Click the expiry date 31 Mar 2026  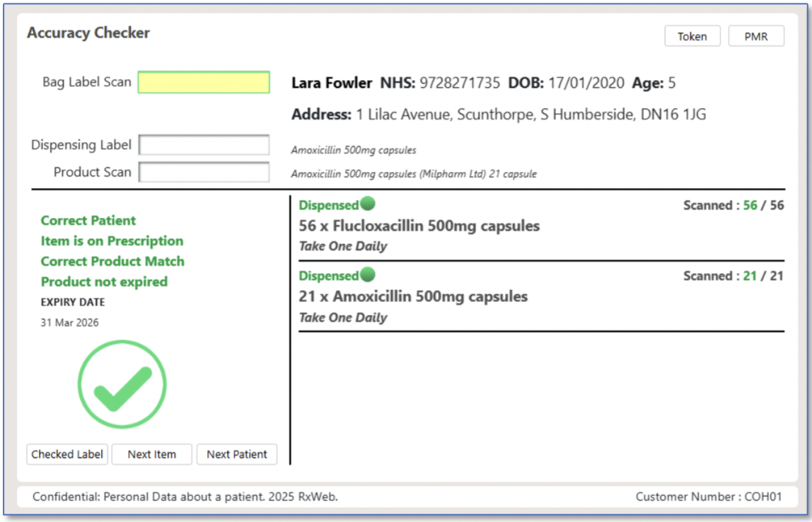pyautogui.click(x=69, y=323)
